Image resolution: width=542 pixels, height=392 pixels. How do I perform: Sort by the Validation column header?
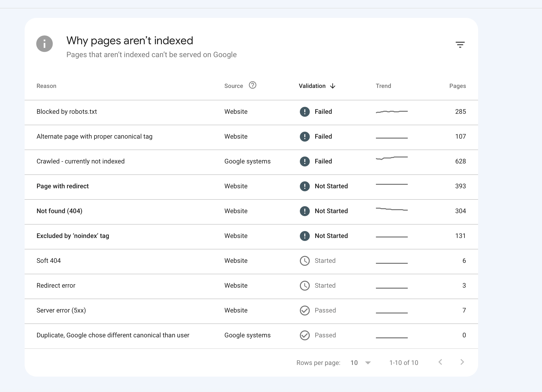[x=312, y=86]
